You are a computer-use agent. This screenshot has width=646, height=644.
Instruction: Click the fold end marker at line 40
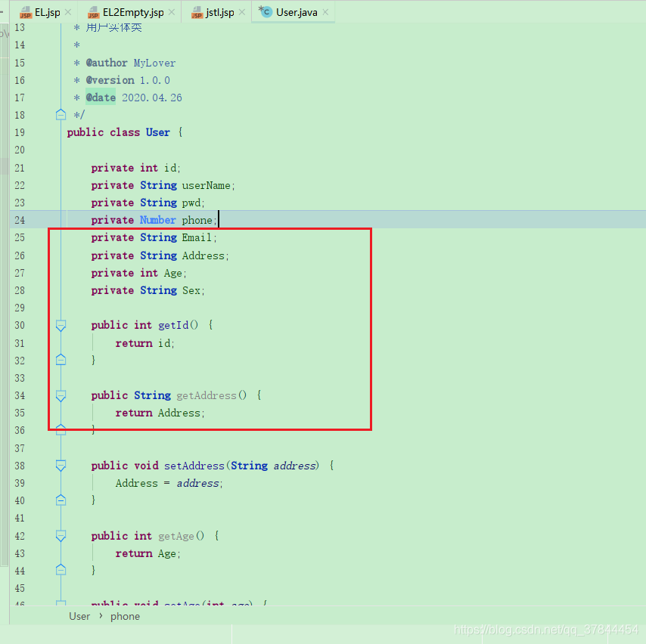click(x=61, y=500)
